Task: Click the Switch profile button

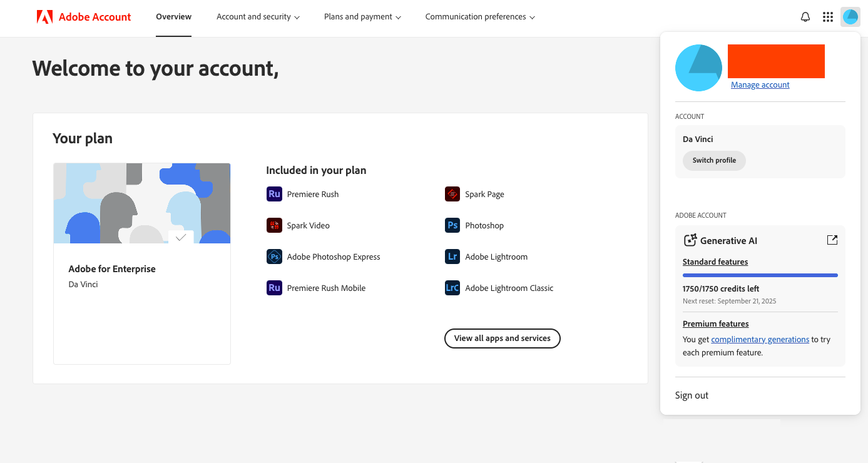Action: pos(714,160)
